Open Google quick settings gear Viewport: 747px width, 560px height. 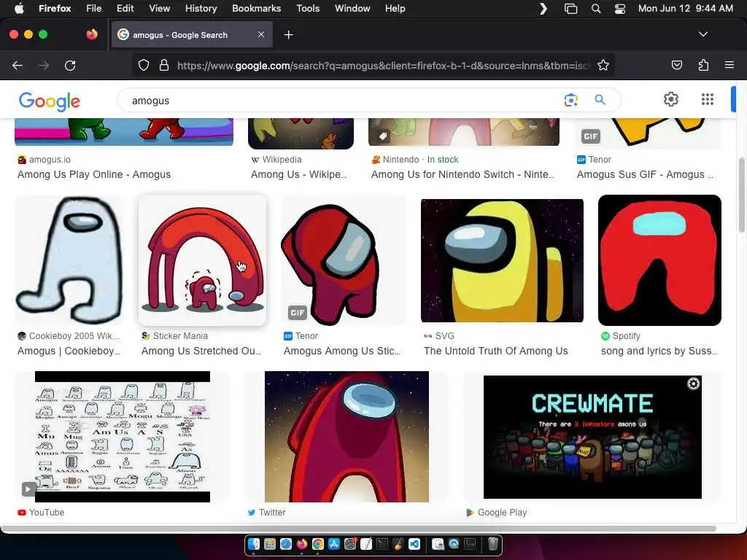tap(671, 99)
